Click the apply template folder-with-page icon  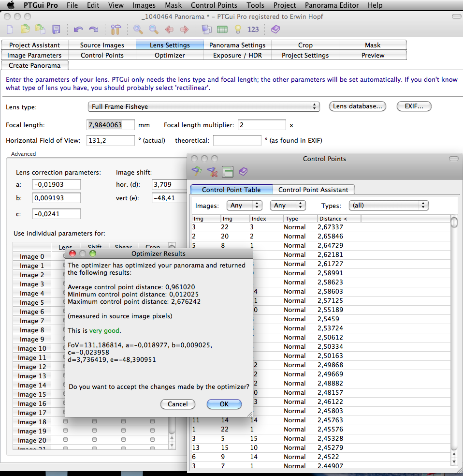40,29
